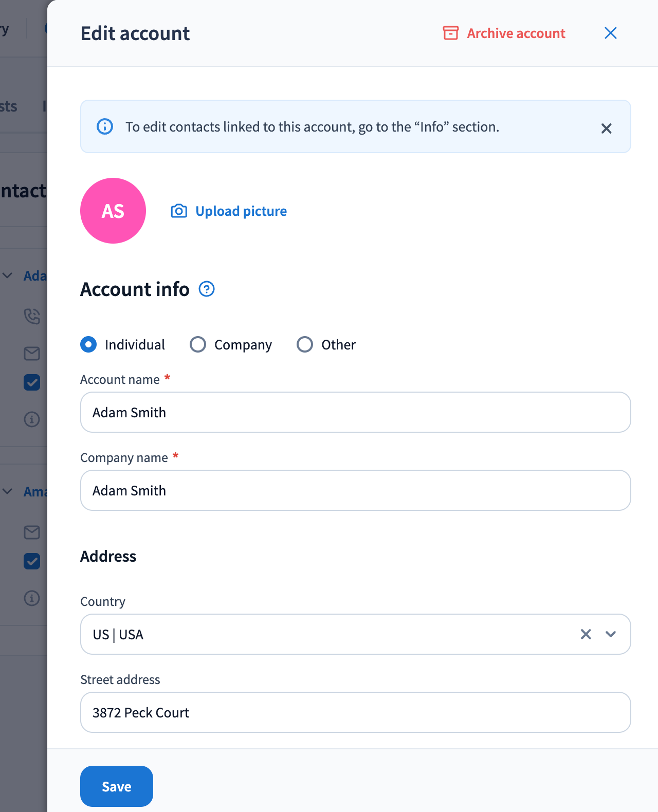The height and width of the screenshot is (812, 658).
Task: Collapse the second contact row chevron
Action: coord(8,491)
